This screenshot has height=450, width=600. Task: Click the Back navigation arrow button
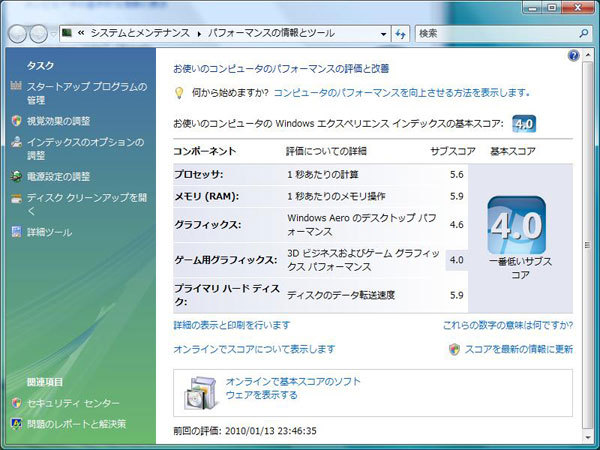[x=17, y=34]
